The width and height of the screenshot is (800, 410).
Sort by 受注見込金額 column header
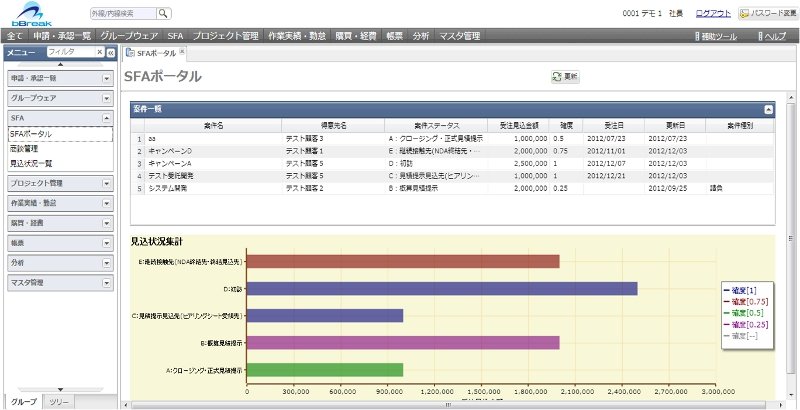(519, 125)
